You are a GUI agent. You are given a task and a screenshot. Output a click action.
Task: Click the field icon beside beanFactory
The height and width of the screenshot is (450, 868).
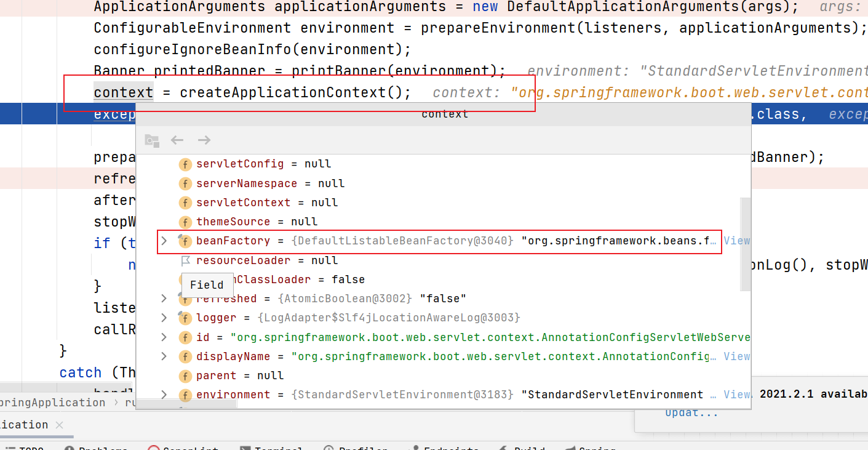coord(185,241)
